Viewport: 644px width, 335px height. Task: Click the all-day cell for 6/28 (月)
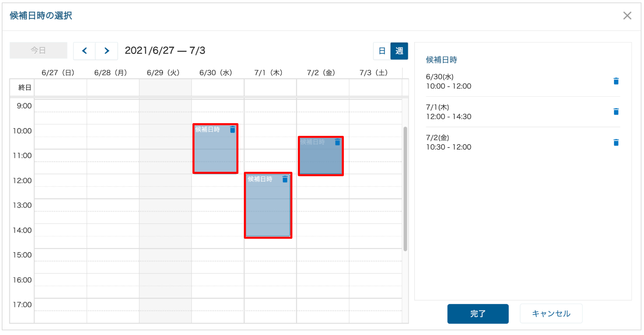point(113,88)
